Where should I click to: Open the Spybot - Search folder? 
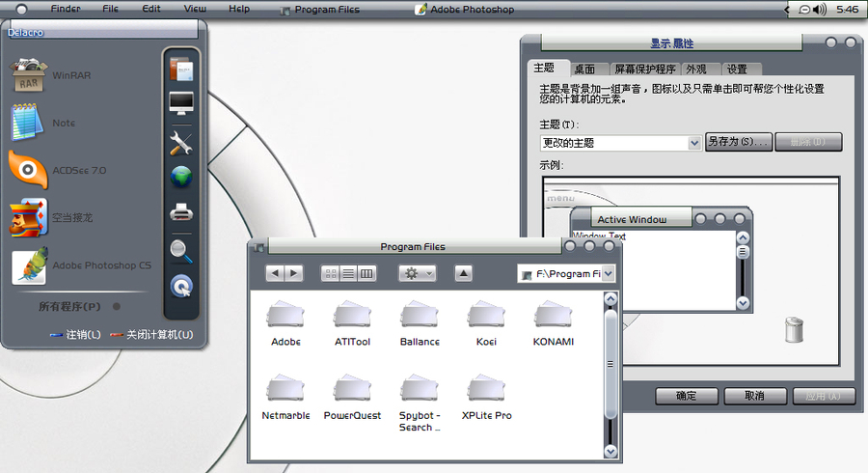[x=420, y=403]
